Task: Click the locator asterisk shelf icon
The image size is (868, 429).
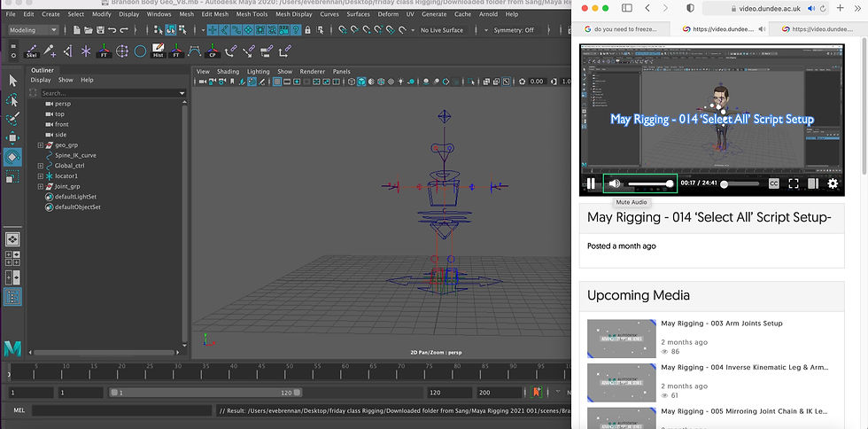Action: [x=86, y=51]
